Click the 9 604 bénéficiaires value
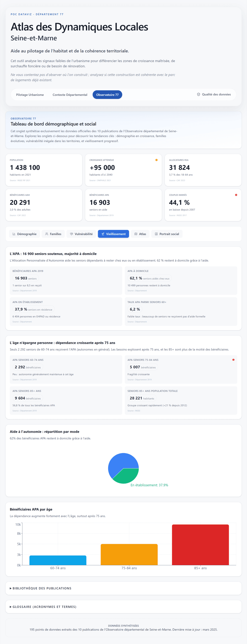The height and width of the screenshot is (644, 247). (28, 398)
